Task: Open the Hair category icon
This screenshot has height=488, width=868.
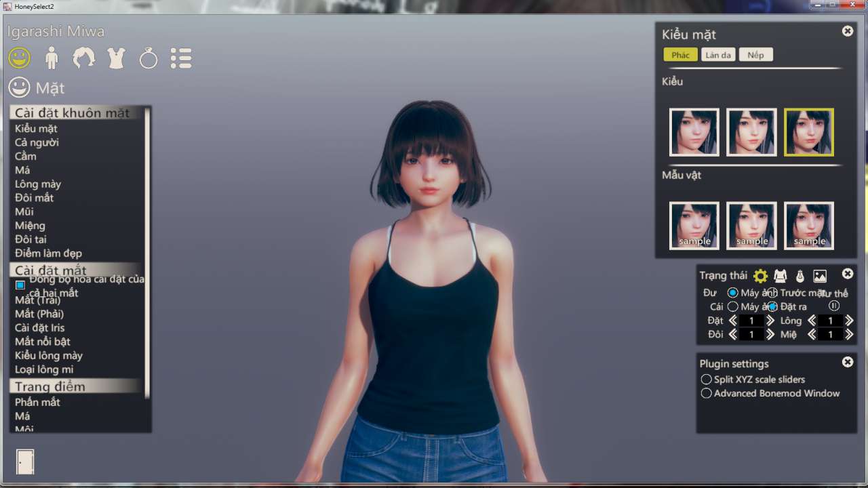Action: point(84,58)
